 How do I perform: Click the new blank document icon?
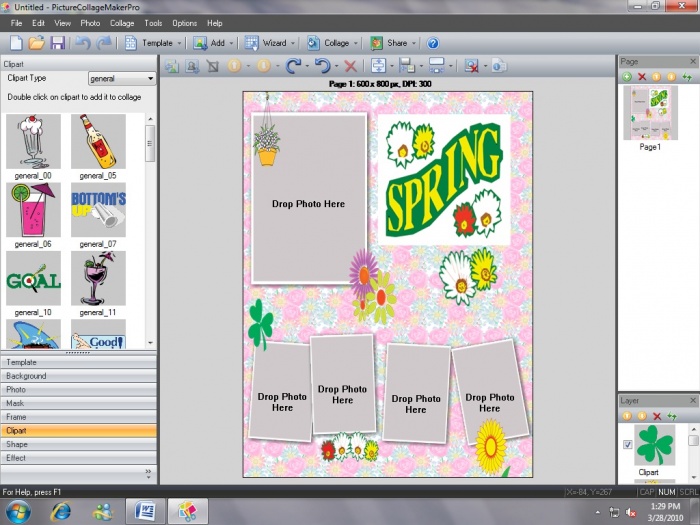tap(15, 43)
